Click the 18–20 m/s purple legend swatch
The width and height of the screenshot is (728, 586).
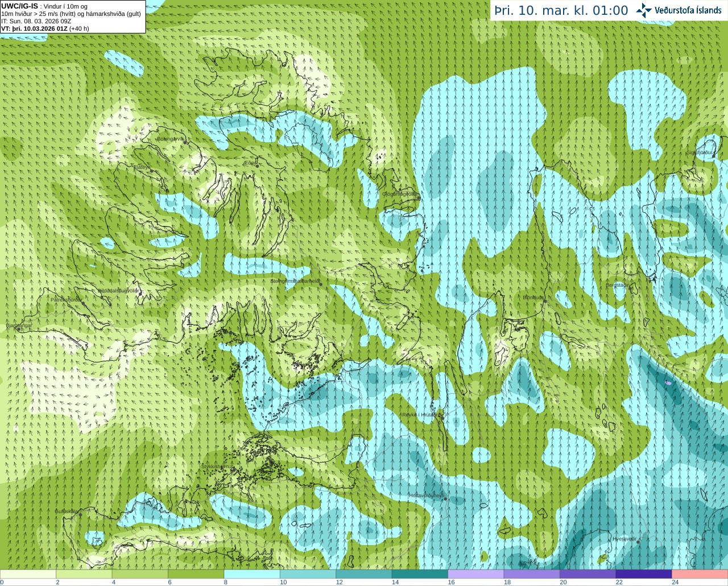pyautogui.click(x=532, y=574)
